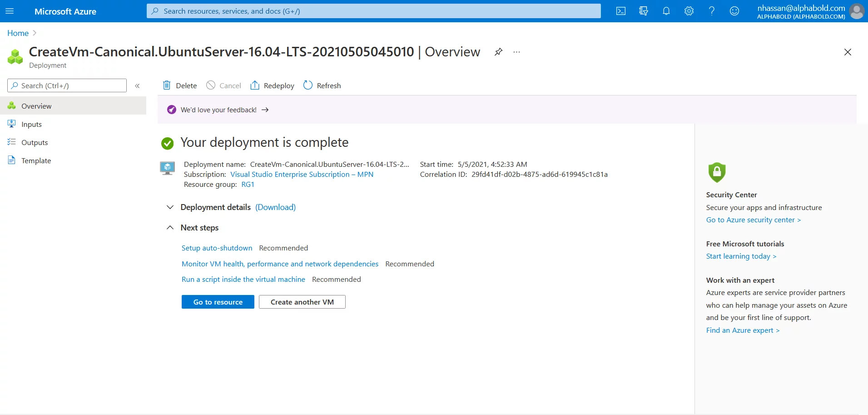Pin the deployment to dashboard
Screen dimensions: 868x415
[x=498, y=52]
